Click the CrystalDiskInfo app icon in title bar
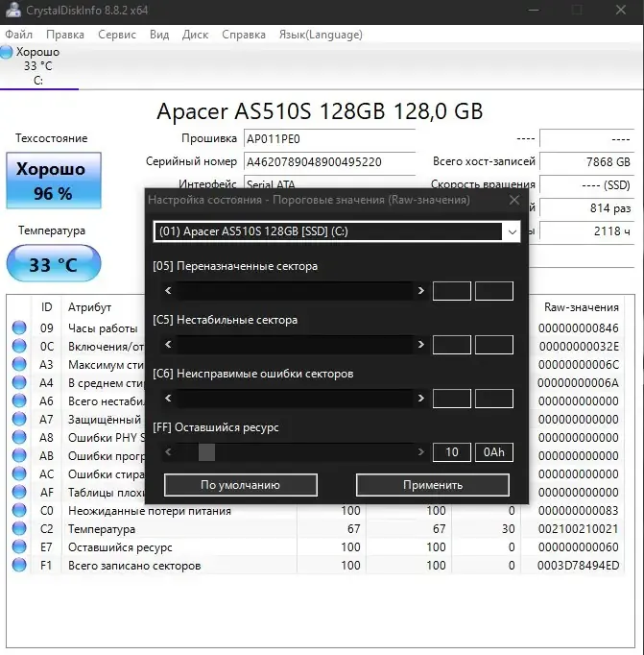Screen dimensions: 644x655 (x=12, y=10)
